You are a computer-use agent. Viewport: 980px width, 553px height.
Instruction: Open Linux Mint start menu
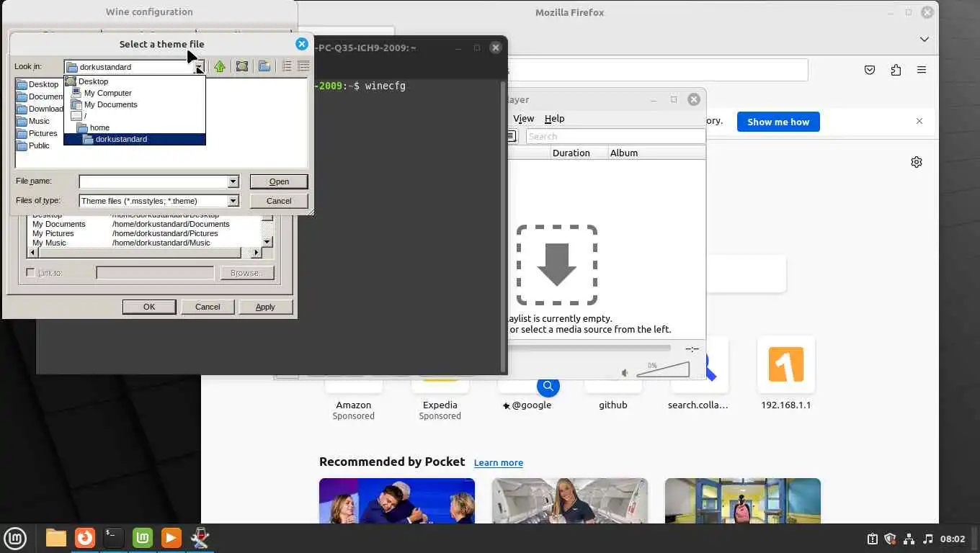point(15,538)
